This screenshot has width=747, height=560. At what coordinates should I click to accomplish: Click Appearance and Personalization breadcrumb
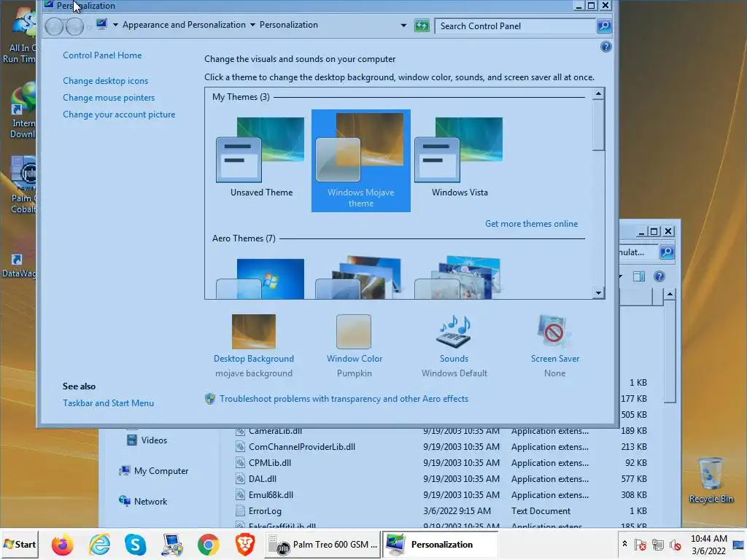(184, 25)
